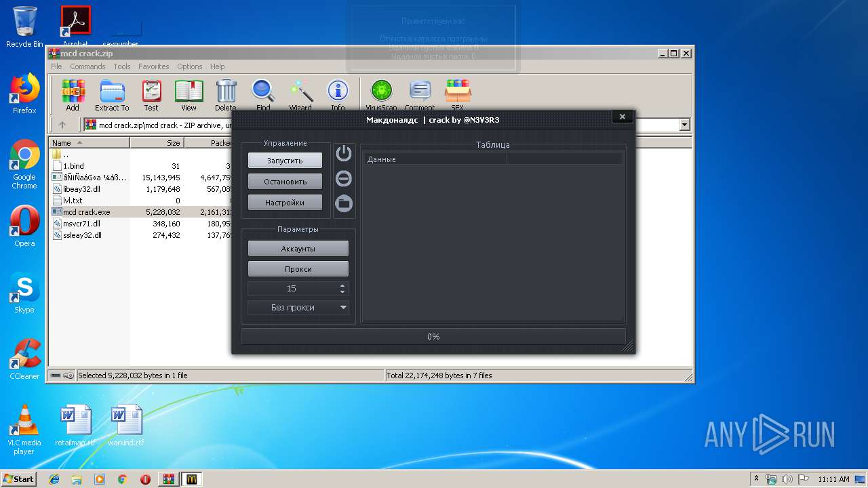Click the stop circle icon in crack window
Screen dimensions: 868x488
tap(344, 178)
